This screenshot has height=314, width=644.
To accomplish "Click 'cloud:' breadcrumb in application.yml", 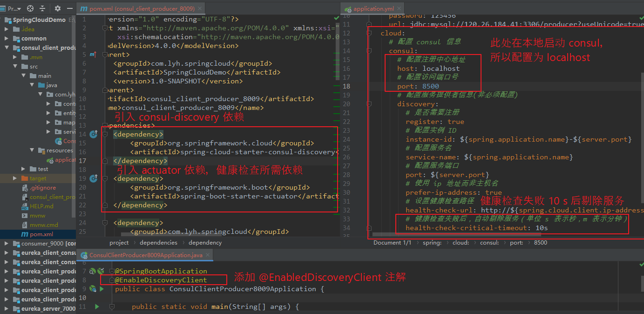I will coord(461,243).
